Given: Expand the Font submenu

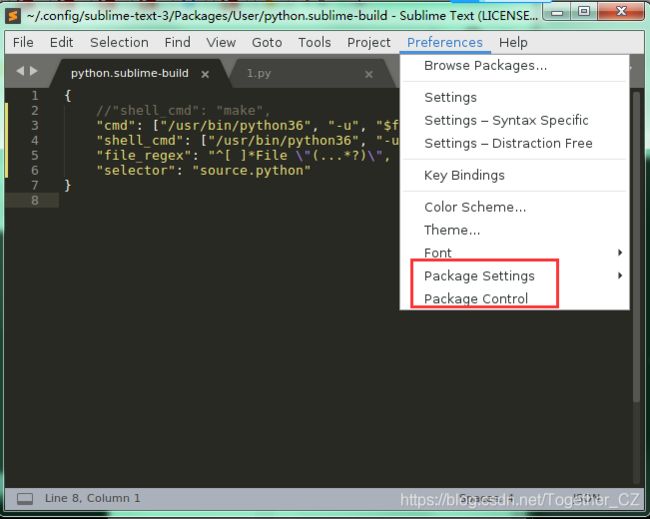Looking at the screenshot, I should tap(514, 253).
